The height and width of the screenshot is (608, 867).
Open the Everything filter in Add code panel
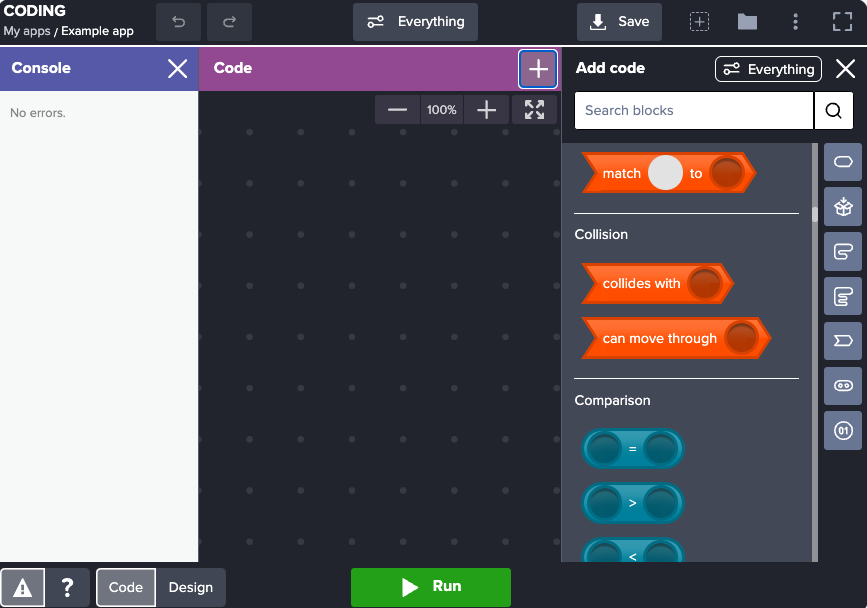pos(768,69)
